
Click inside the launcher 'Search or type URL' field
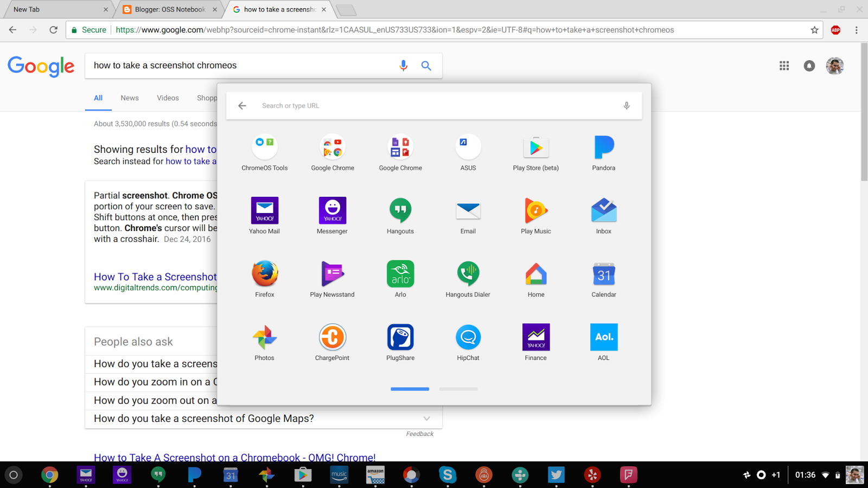pos(434,106)
